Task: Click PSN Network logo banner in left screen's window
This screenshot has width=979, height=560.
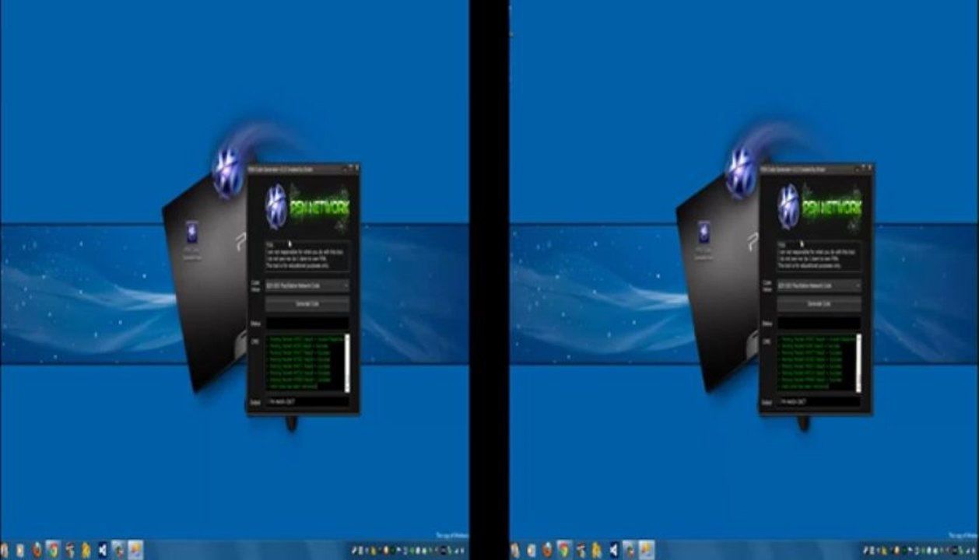Action: pos(307,208)
